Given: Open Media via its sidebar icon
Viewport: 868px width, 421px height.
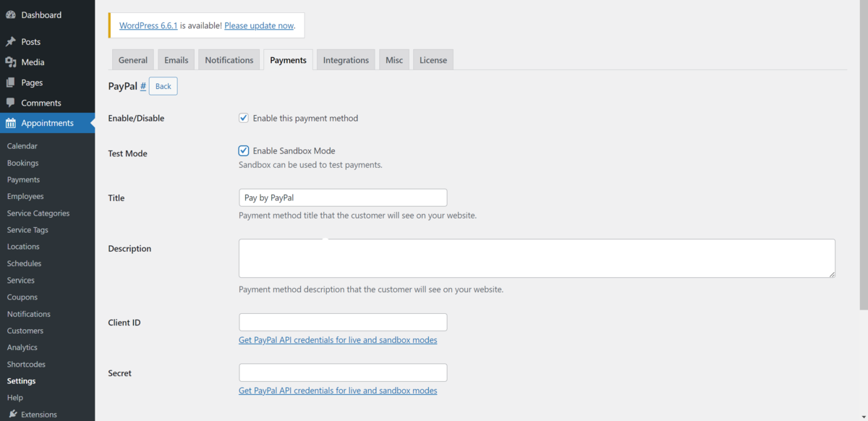Looking at the screenshot, I should (11, 62).
